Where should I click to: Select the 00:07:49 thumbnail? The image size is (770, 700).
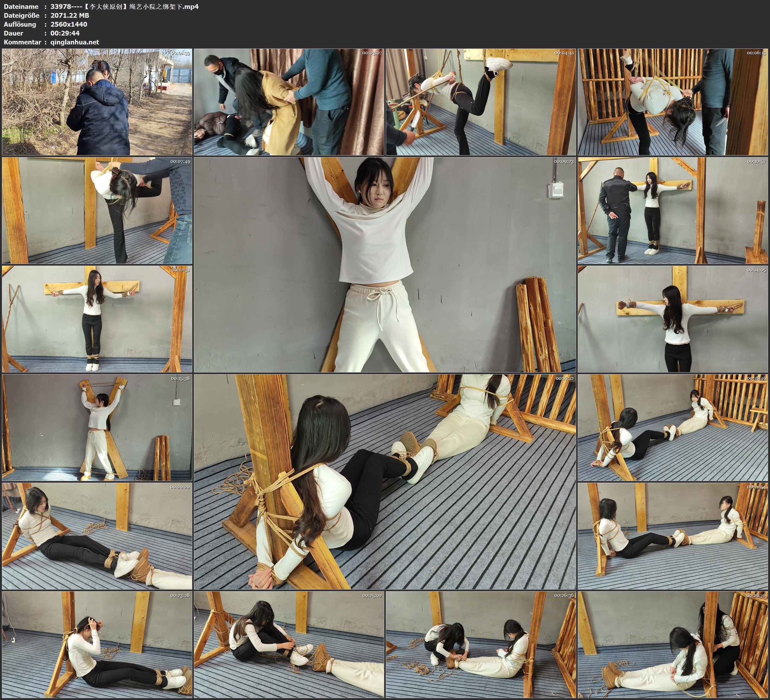97,210
